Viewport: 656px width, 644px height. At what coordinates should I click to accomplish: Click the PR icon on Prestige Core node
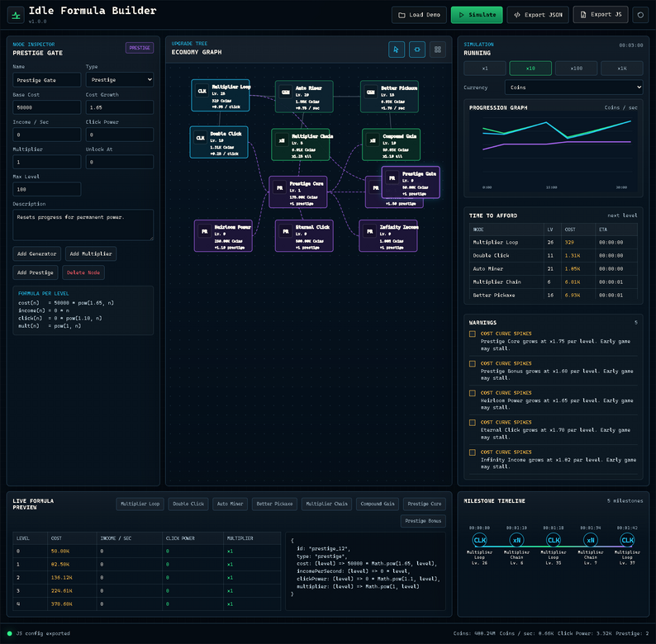pos(280,188)
